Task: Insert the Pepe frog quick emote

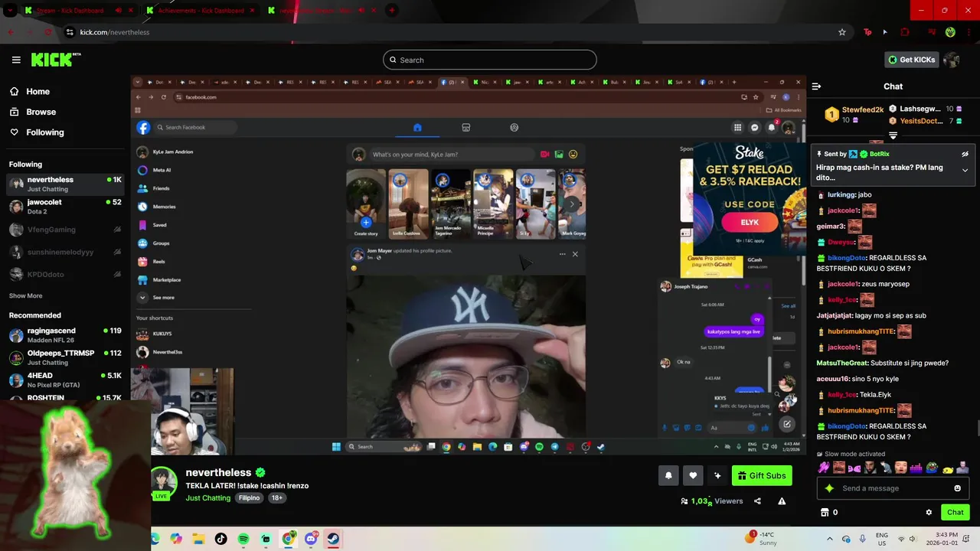Action: [x=931, y=467]
